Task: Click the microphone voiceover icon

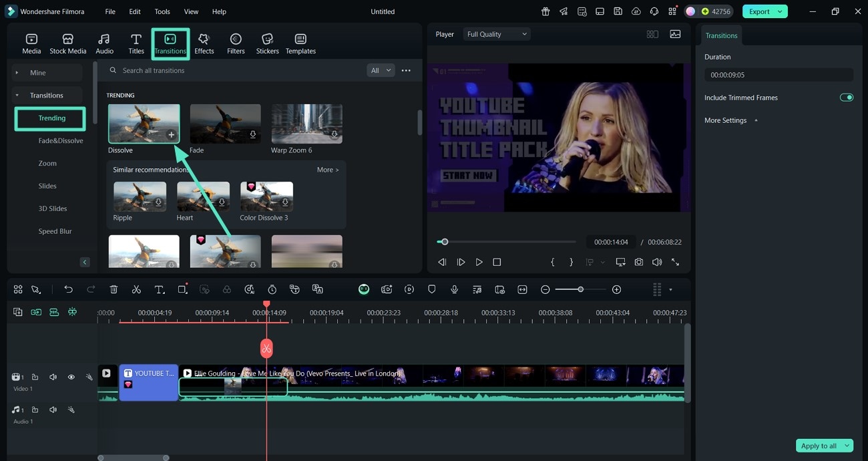Action: coord(454,289)
